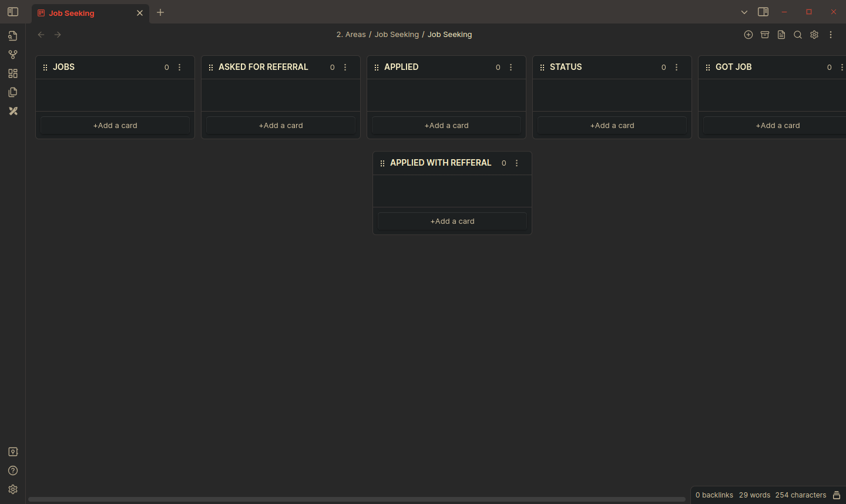Open the copy/templates icon in left ribbon
This screenshot has height=504, width=846.
pyautogui.click(x=13, y=92)
